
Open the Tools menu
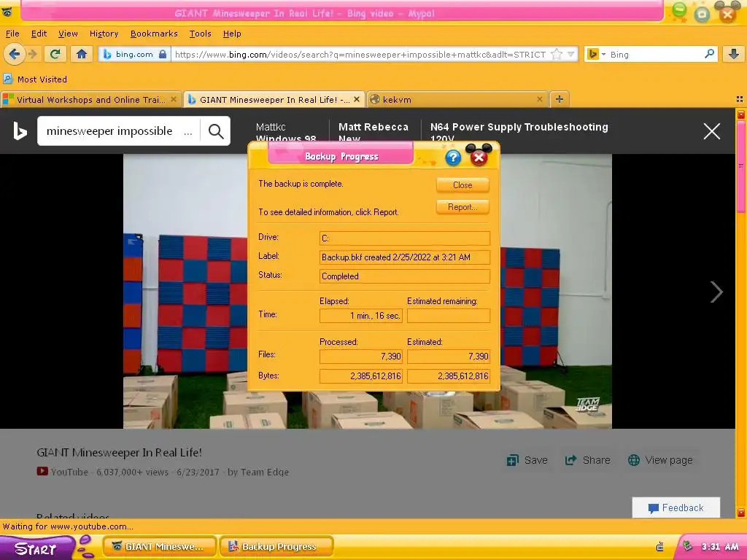200,34
